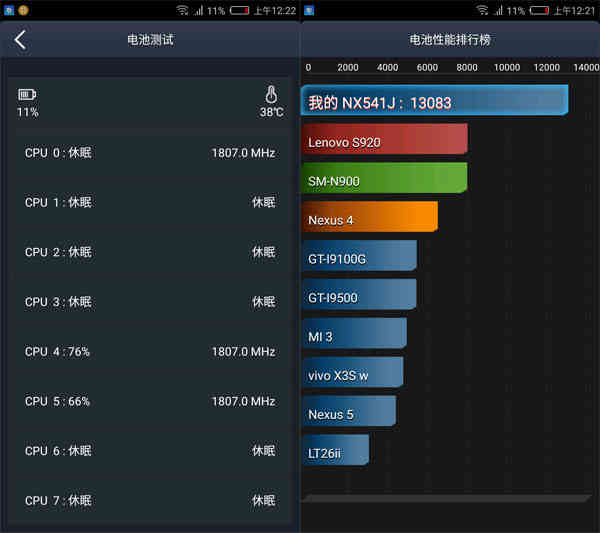This screenshot has height=533, width=600.
Task: Tap the 11% battery reading below battery icon
Action: [28, 112]
